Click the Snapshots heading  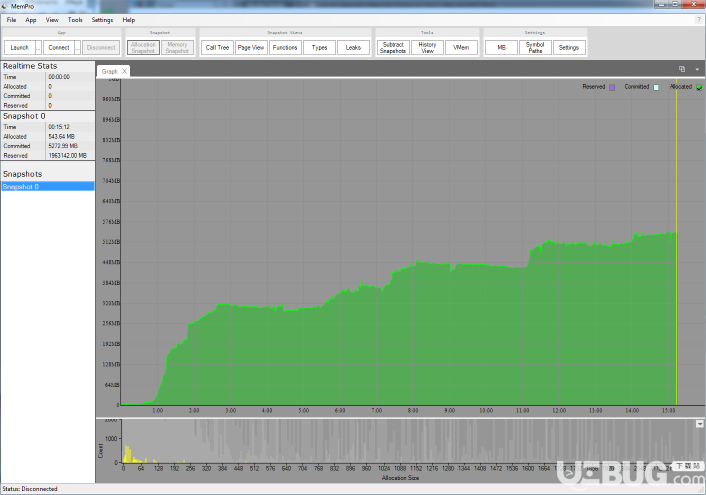23,174
